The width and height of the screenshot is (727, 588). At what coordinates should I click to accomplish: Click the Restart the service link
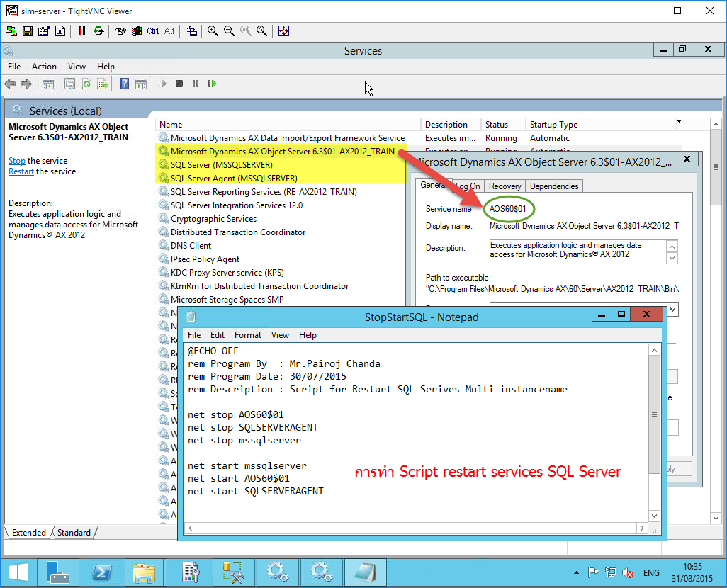pyautogui.click(x=23, y=170)
